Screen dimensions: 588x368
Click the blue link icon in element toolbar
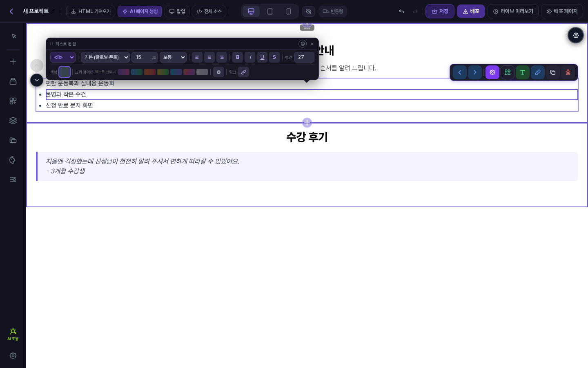(538, 72)
